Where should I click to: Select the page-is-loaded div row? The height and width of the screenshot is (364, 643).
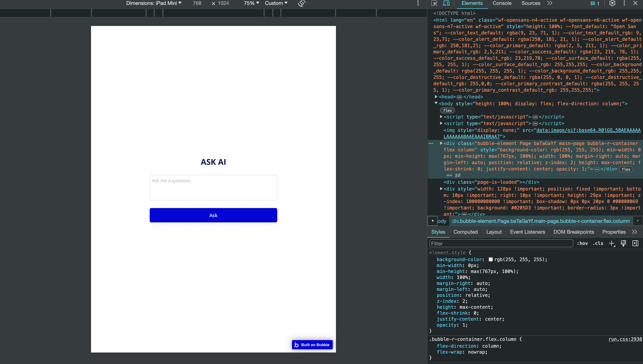point(491,182)
